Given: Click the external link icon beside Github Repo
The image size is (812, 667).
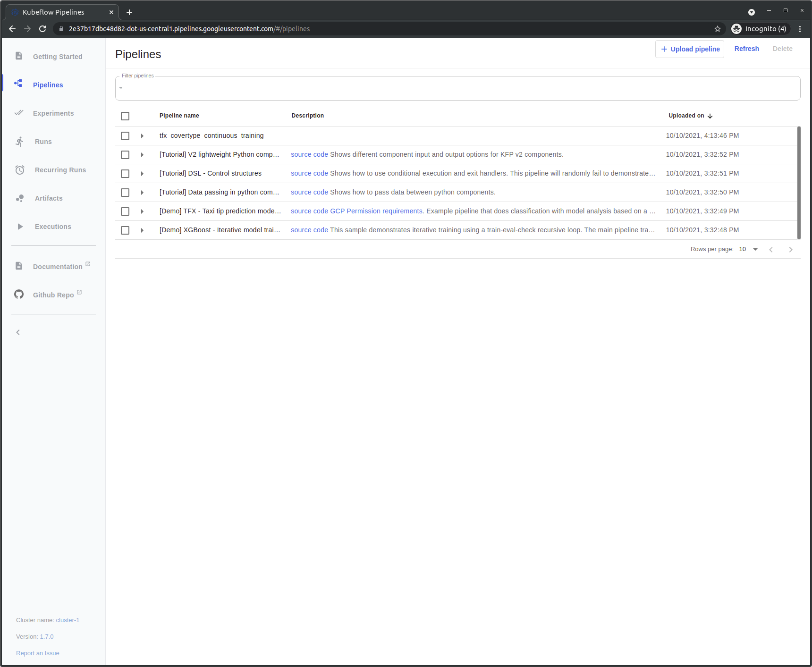Looking at the screenshot, I should [x=79, y=292].
